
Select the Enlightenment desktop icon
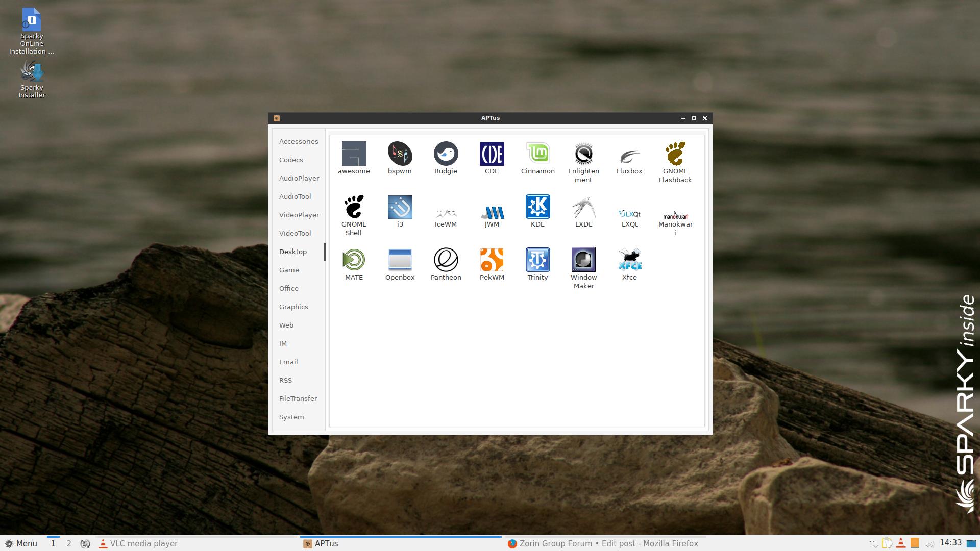(583, 154)
